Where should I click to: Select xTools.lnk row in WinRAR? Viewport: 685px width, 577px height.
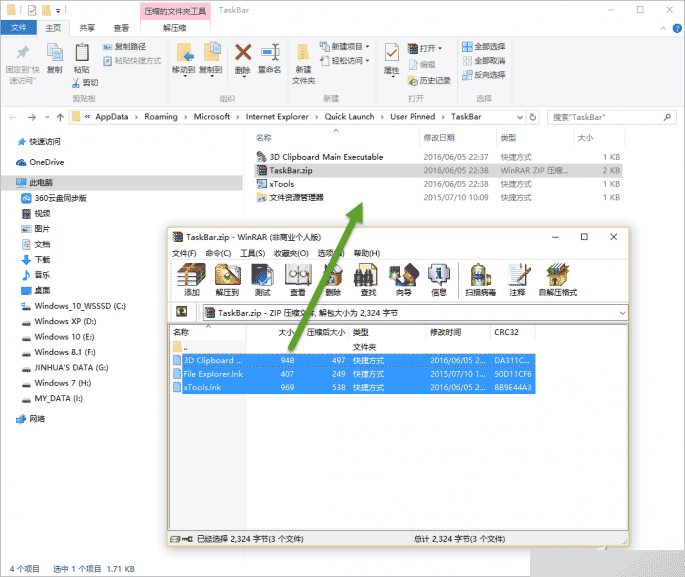click(354, 387)
